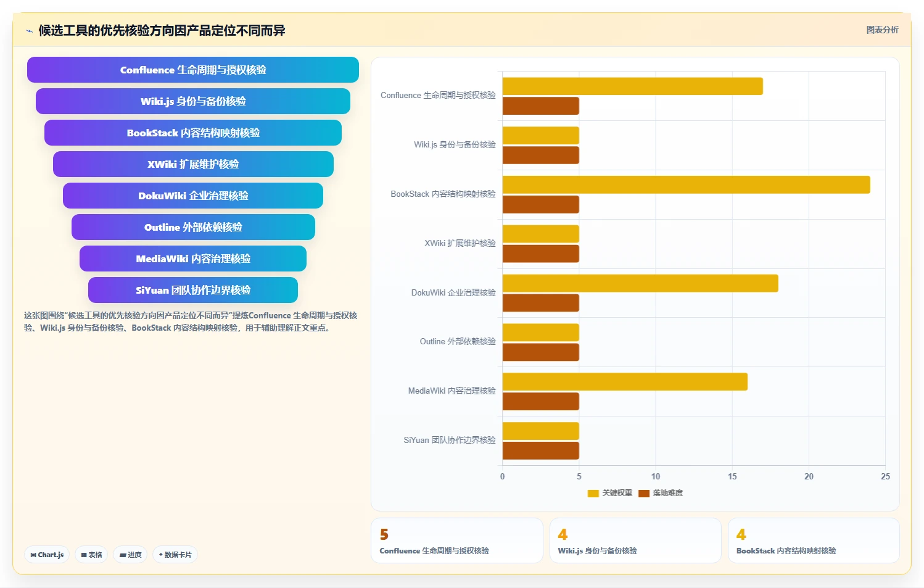The width and height of the screenshot is (924, 588).
Task: Click the 进度 tag chip
Action: click(130, 555)
